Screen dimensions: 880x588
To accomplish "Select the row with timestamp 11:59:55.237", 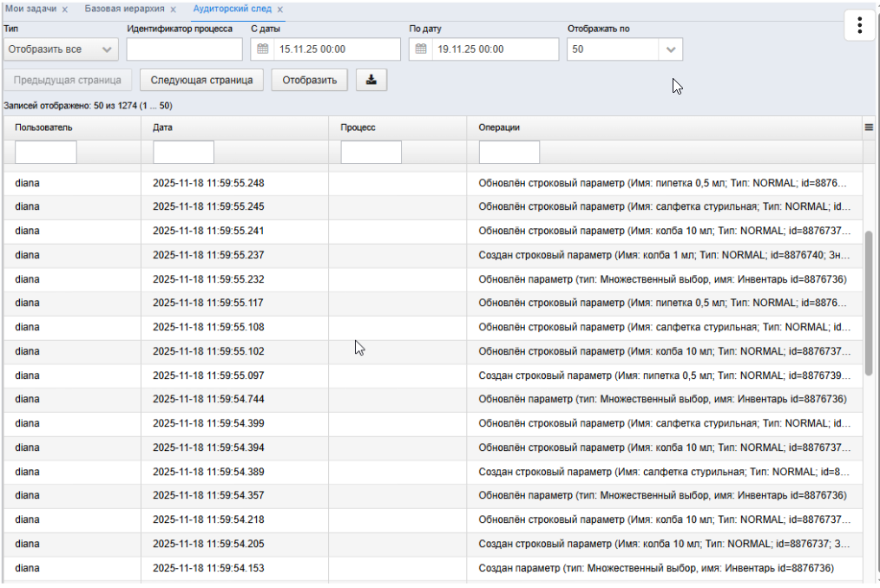I will [x=432, y=255].
